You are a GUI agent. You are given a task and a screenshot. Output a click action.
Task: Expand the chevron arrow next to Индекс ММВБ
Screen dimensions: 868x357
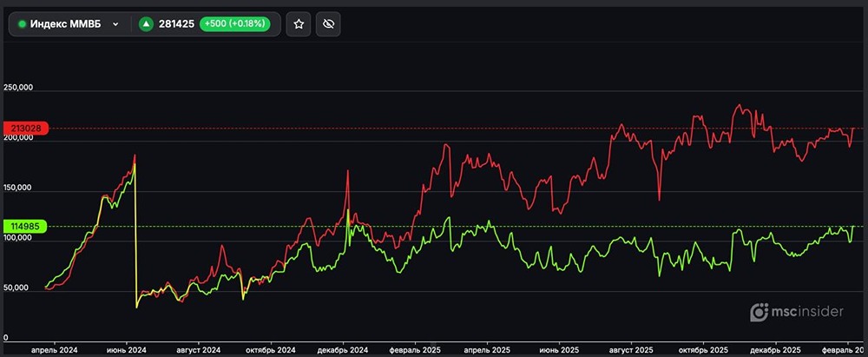pyautogui.click(x=115, y=24)
